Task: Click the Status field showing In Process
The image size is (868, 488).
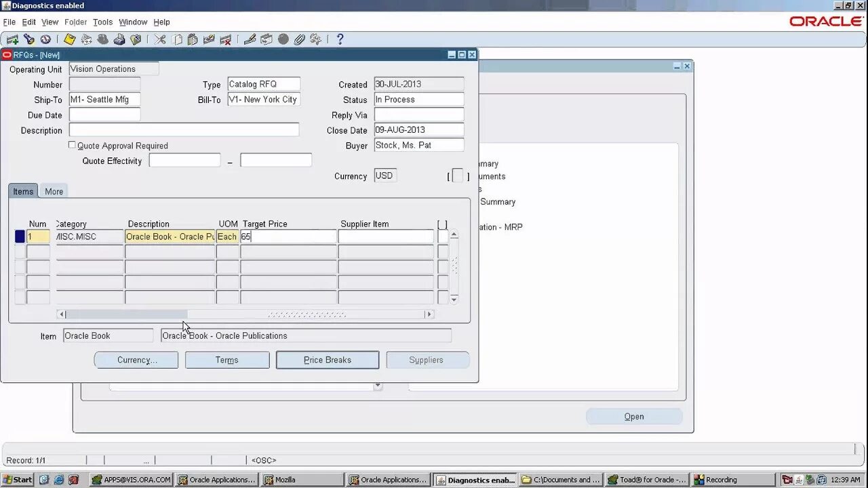Action: pyautogui.click(x=419, y=99)
